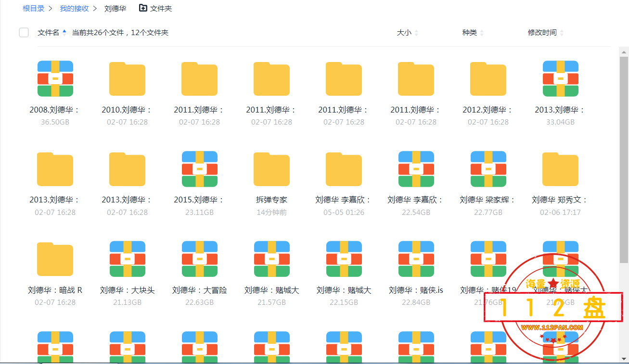Sort files by 种类 column
Image resolution: width=629 pixels, height=364 pixels.
473,32
